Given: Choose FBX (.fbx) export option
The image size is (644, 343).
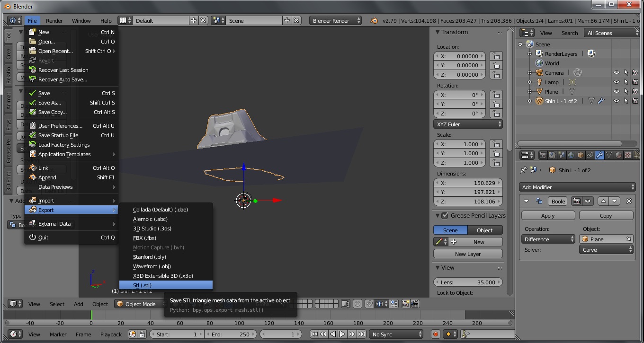Looking at the screenshot, I should (x=166, y=237).
